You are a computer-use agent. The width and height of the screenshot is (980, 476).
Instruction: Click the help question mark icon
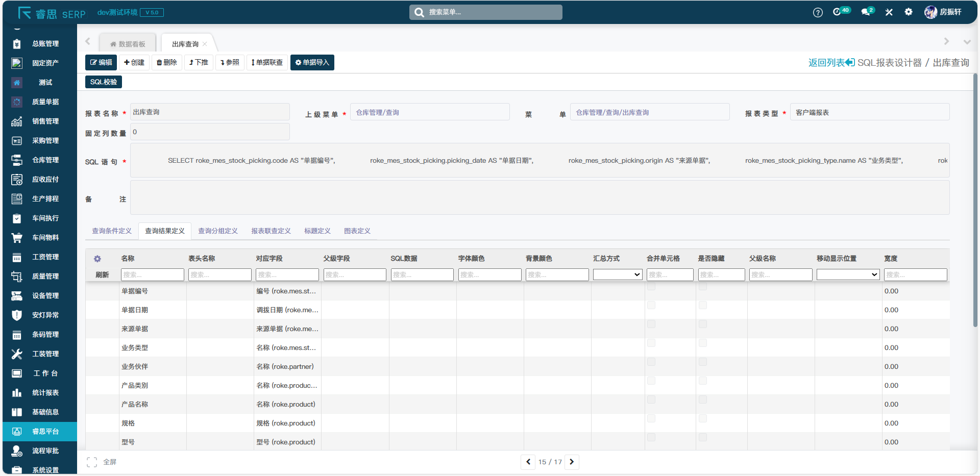tap(818, 13)
